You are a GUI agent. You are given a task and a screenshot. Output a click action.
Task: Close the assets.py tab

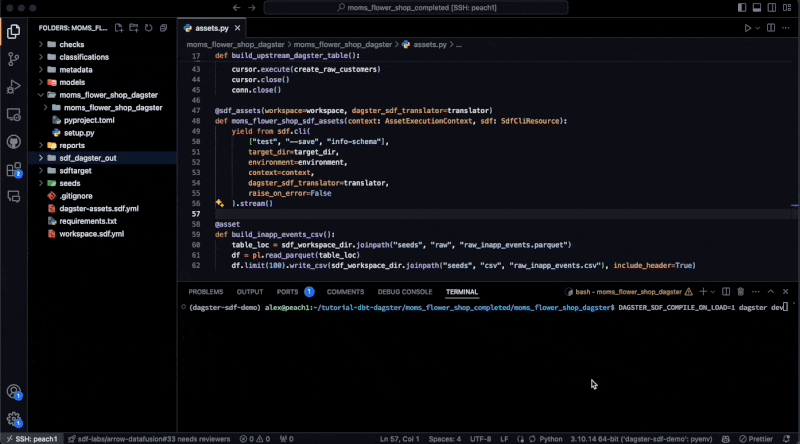tap(237, 28)
